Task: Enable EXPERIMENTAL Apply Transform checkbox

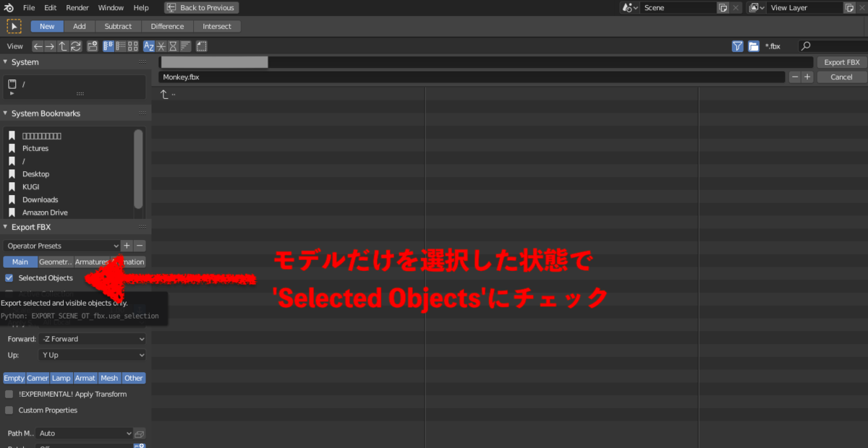Action: point(9,394)
